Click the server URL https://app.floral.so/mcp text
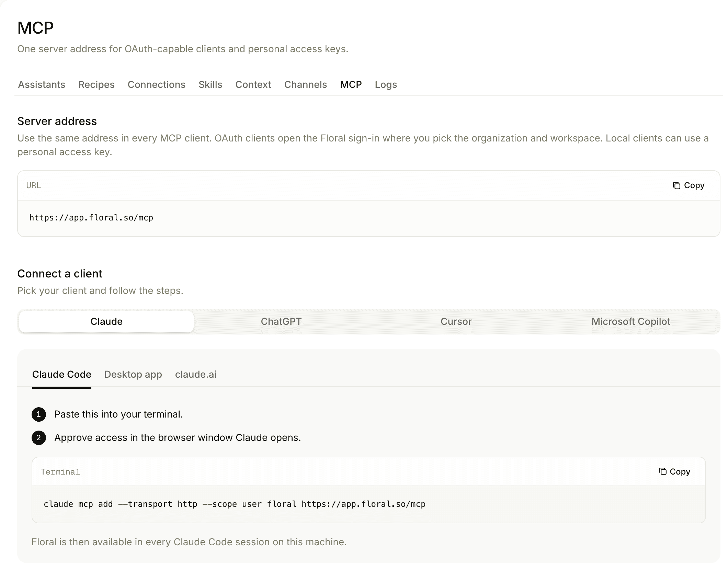 pyautogui.click(x=91, y=218)
